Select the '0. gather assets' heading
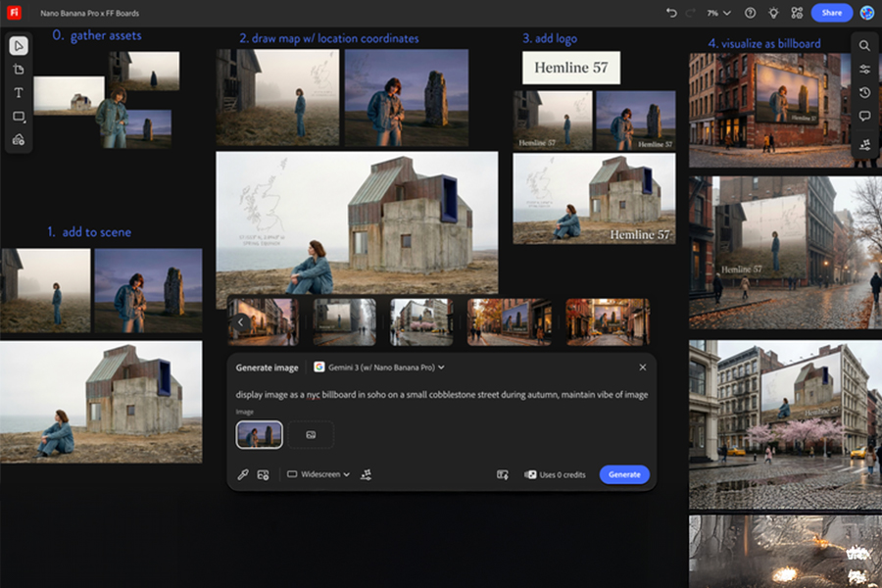 coord(97,35)
